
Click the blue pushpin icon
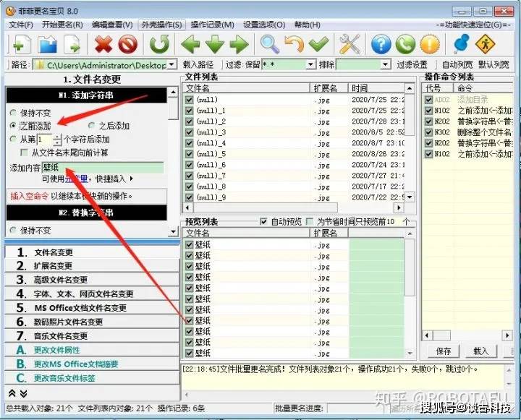[x=461, y=44]
